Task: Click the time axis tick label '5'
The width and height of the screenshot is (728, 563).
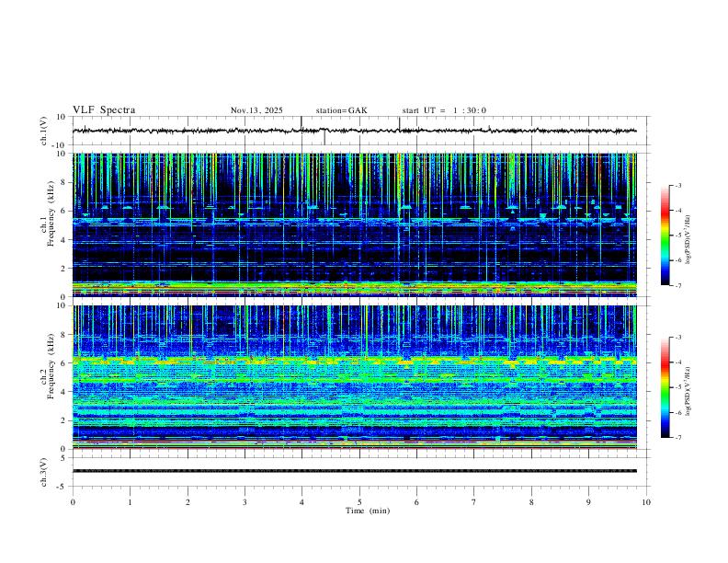Action: point(359,502)
